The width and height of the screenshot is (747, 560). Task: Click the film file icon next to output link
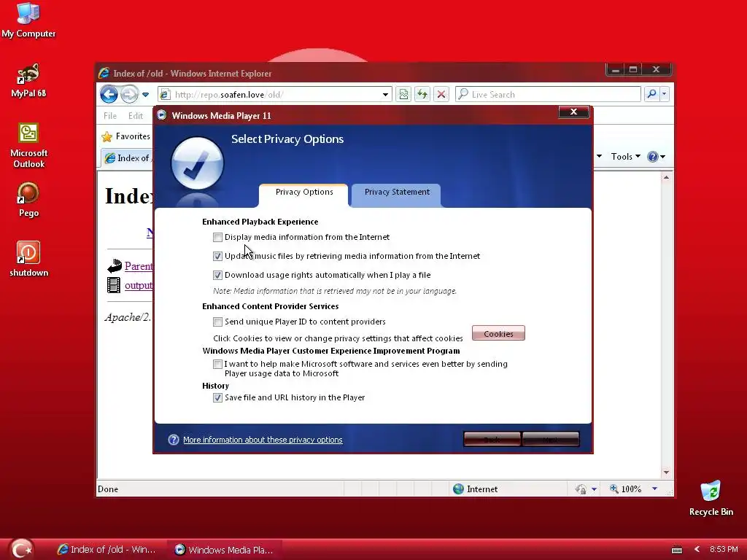pyautogui.click(x=114, y=285)
